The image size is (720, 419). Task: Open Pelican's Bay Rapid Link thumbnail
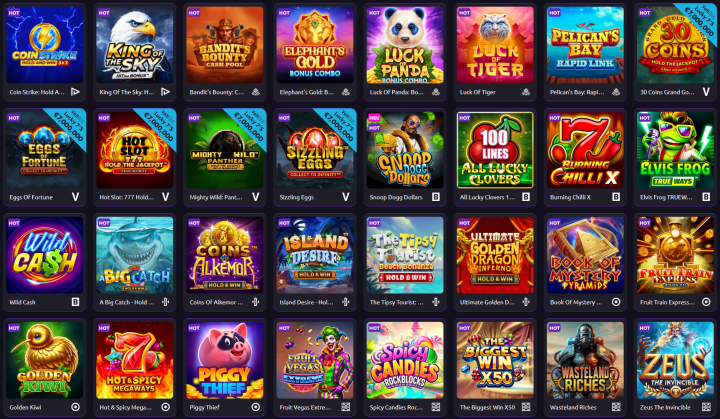(585, 45)
